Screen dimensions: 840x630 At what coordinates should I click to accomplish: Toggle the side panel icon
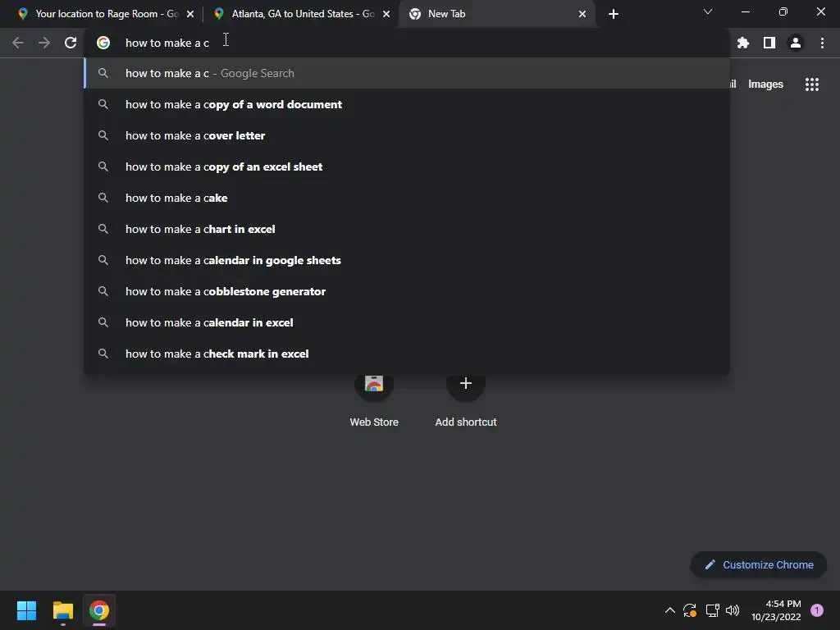click(x=769, y=43)
